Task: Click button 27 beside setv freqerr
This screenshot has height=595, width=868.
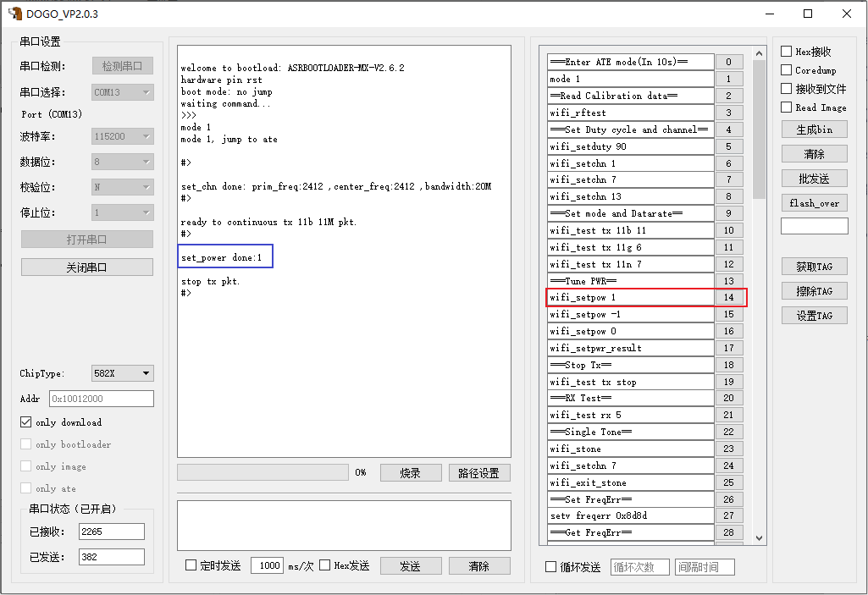Action: pyautogui.click(x=729, y=515)
